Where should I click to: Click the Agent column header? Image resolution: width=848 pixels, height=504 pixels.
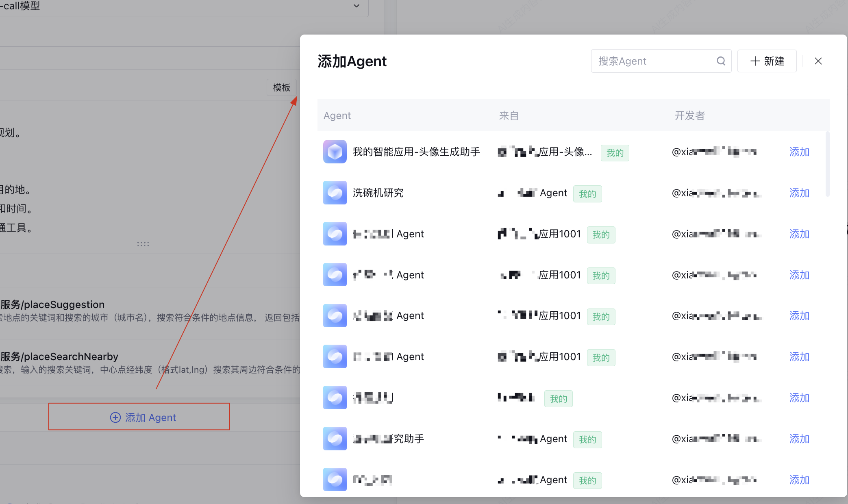pyautogui.click(x=337, y=116)
